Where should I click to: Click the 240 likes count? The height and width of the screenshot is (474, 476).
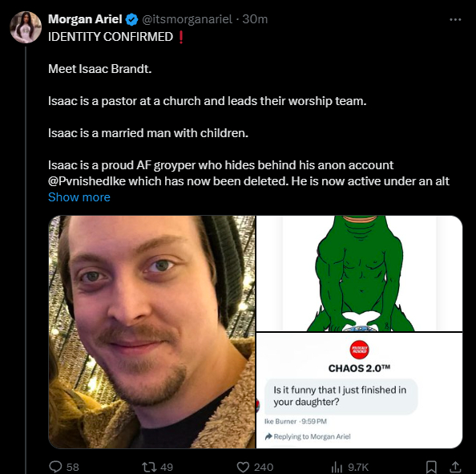pos(264,467)
